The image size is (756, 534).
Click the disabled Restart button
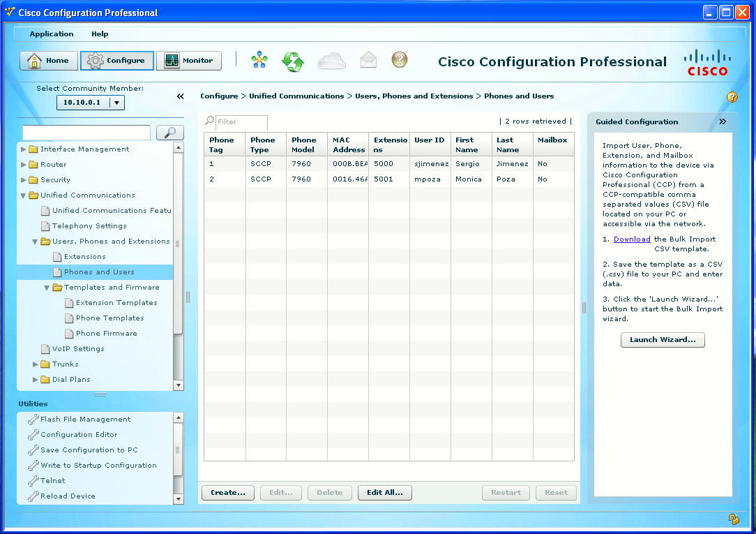506,493
